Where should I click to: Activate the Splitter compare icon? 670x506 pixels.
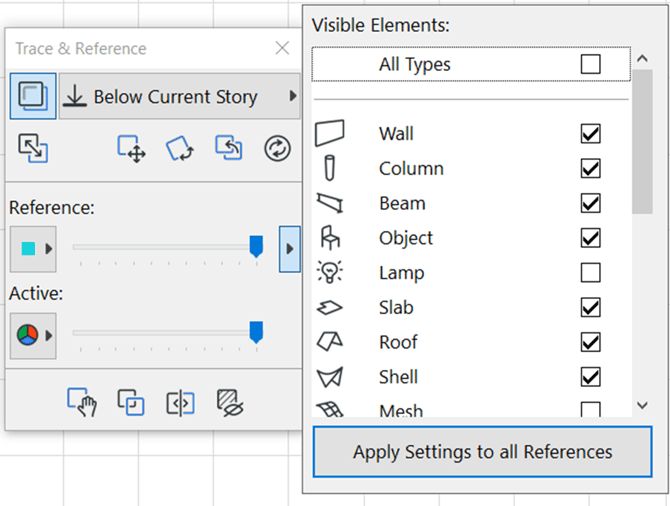[180, 402]
